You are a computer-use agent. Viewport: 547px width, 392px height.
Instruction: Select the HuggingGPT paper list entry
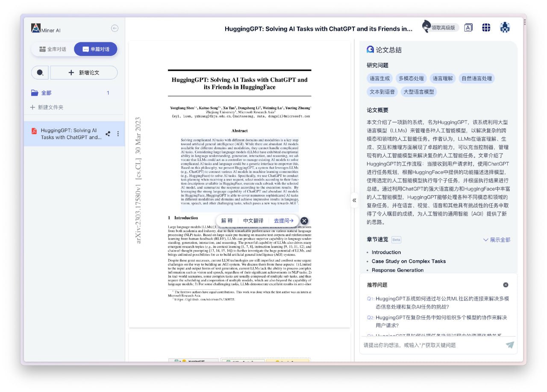point(74,134)
